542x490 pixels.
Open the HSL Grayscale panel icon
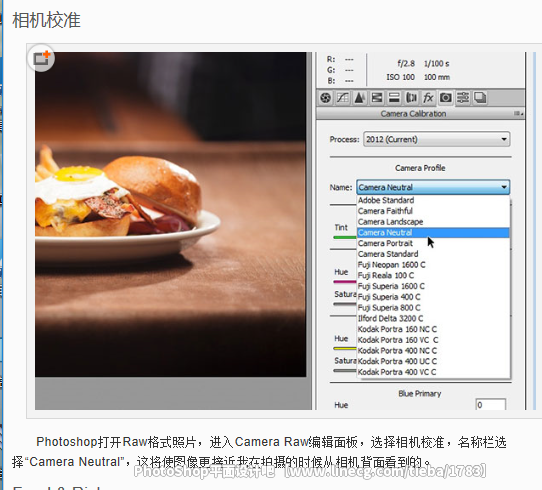377,98
